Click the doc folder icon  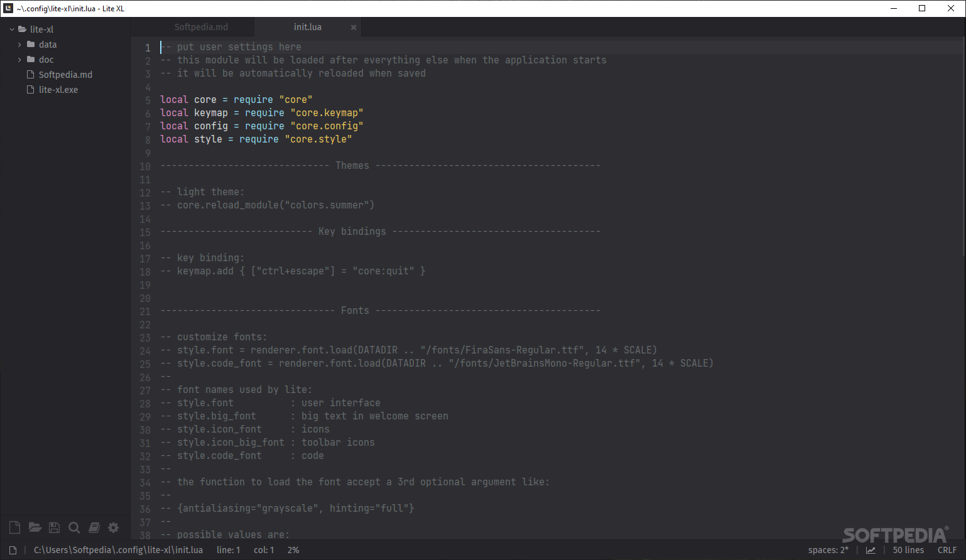pyautogui.click(x=31, y=59)
